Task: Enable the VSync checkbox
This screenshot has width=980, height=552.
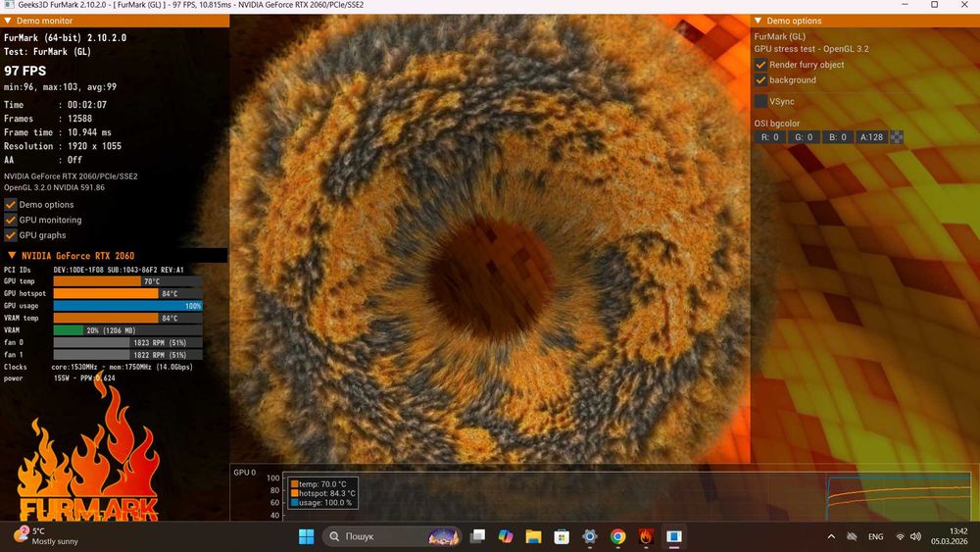Action: click(x=760, y=101)
